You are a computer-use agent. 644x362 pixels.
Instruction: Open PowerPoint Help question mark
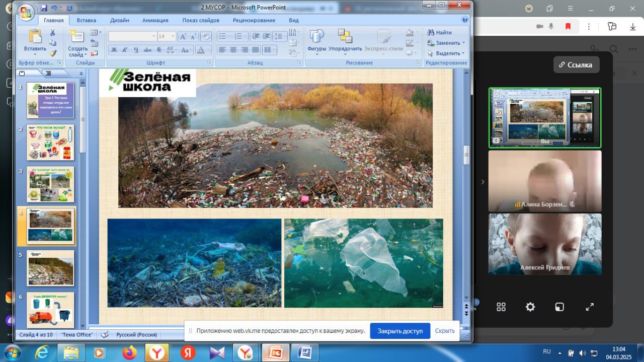coord(465,20)
